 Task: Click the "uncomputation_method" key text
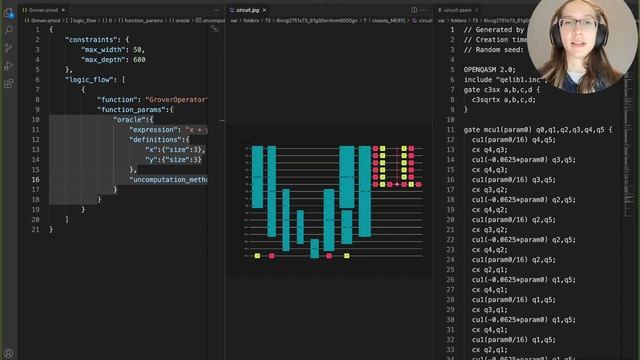point(168,180)
